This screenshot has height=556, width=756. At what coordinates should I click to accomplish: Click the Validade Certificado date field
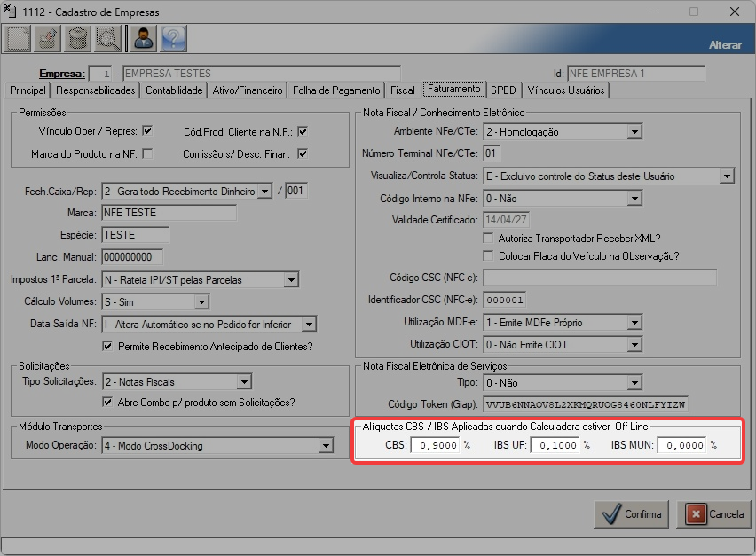click(506, 220)
